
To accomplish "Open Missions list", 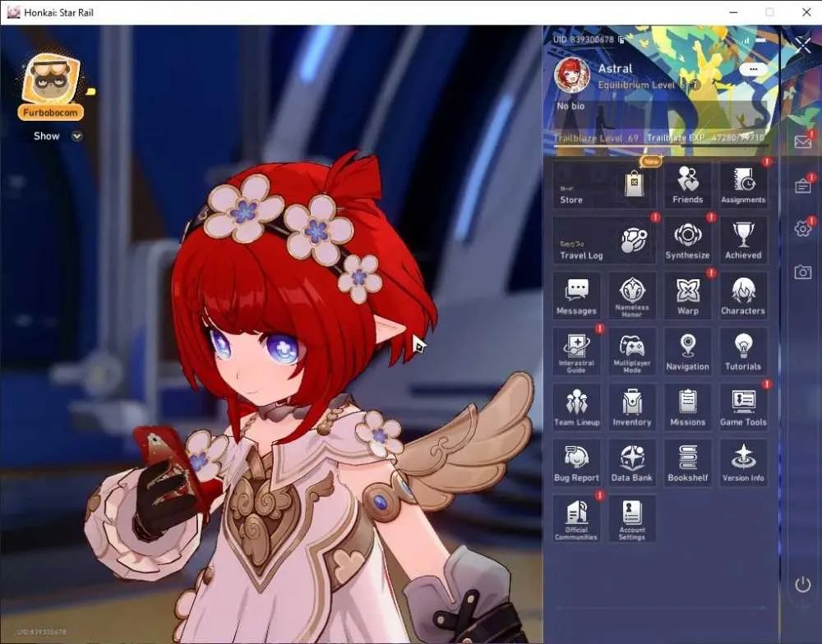I will pos(687,407).
